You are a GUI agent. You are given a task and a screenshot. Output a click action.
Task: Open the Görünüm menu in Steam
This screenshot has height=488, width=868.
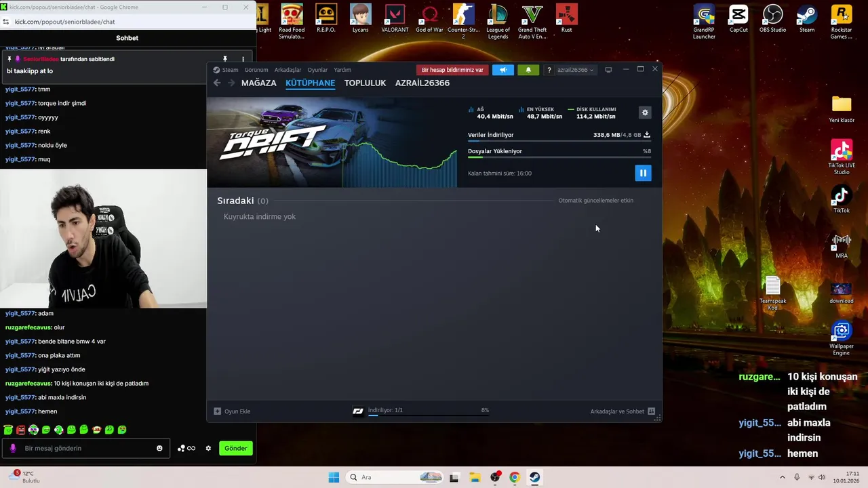click(x=256, y=70)
